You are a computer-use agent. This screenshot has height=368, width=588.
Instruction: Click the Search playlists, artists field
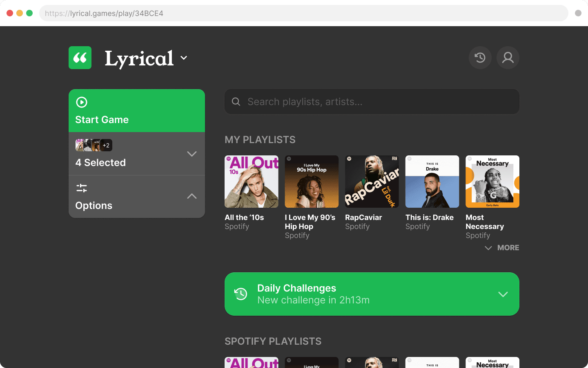click(372, 102)
